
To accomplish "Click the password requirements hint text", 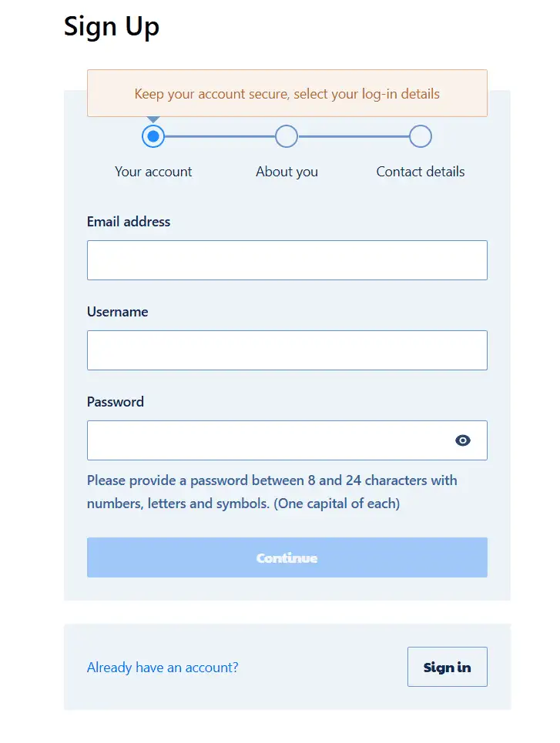I will pos(272,492).
